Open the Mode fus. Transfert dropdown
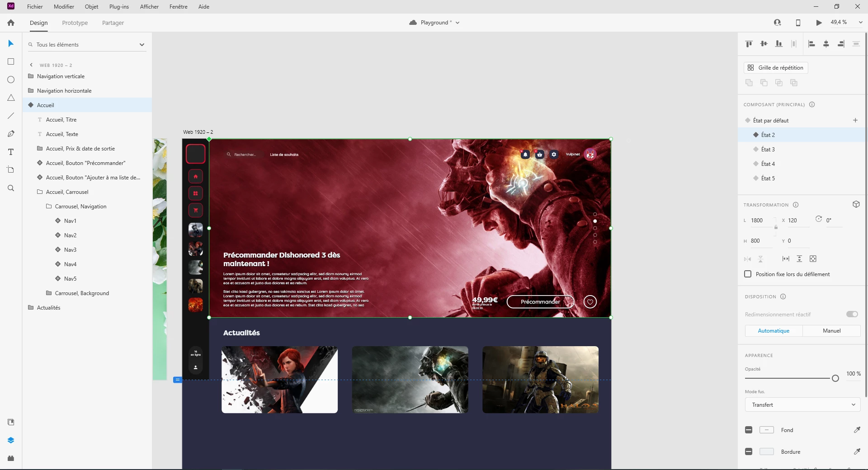 tap(802, 405)
